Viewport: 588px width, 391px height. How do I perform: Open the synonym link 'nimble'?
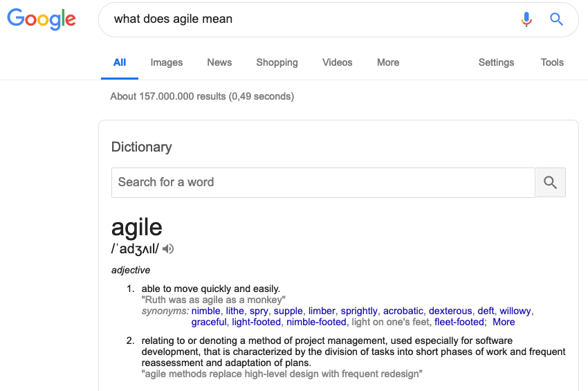click(x=206, y=311)
